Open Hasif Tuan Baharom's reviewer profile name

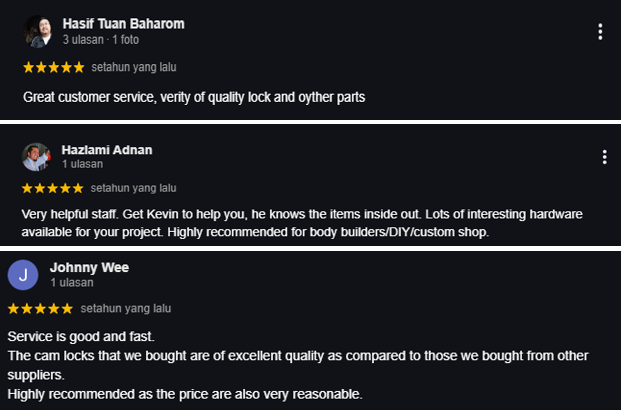(124, 24)
